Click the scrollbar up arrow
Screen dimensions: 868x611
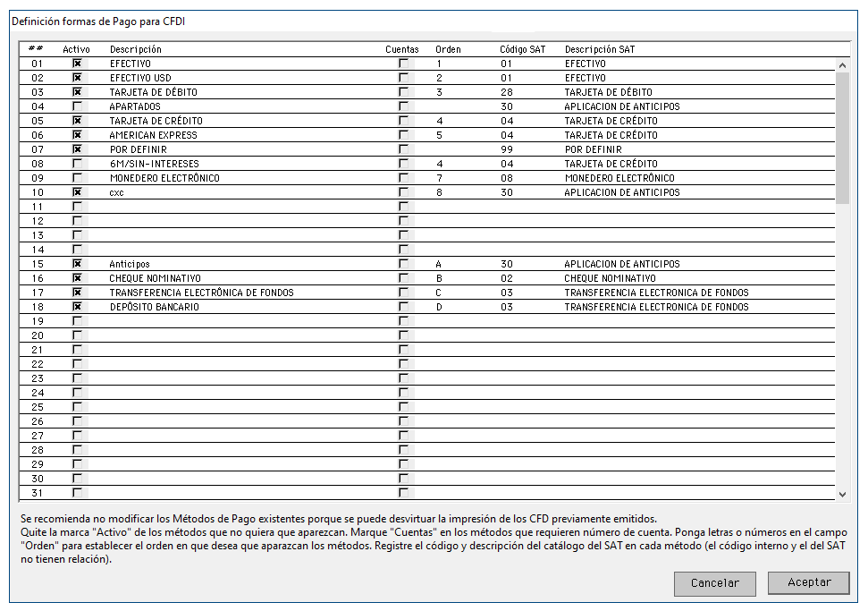(843, 65)
